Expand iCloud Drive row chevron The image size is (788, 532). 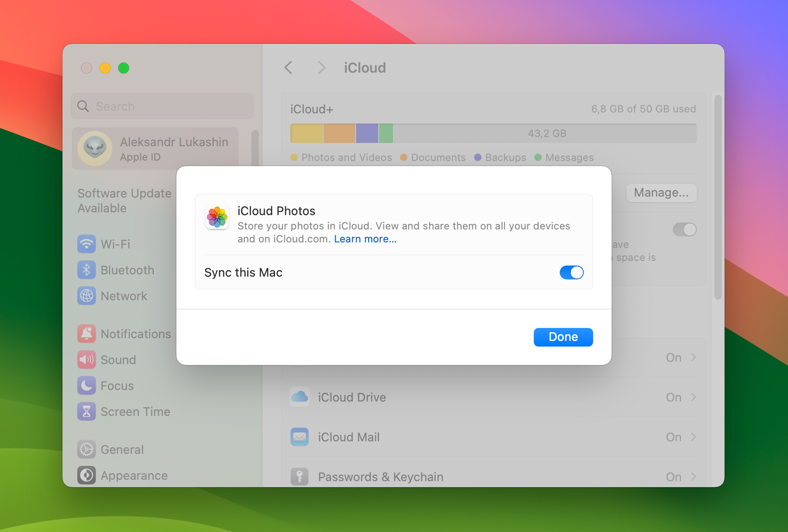pyautogui.click(x=694, y=397)
